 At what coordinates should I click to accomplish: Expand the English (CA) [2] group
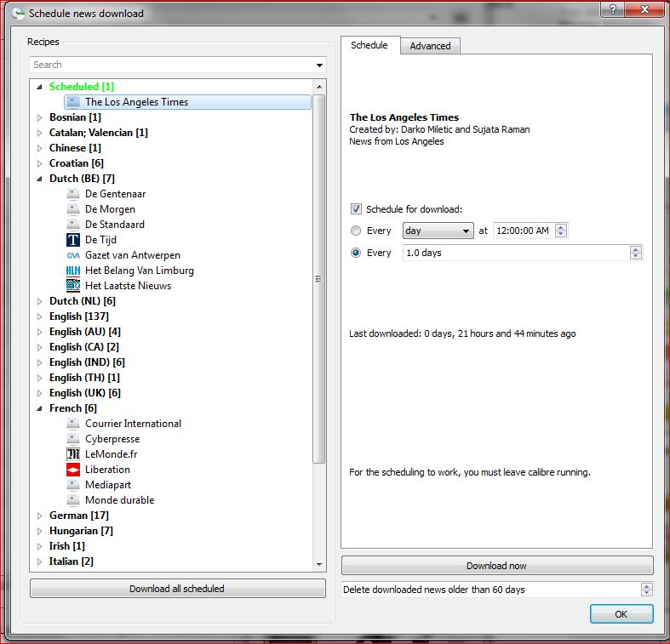pos(40,348)
